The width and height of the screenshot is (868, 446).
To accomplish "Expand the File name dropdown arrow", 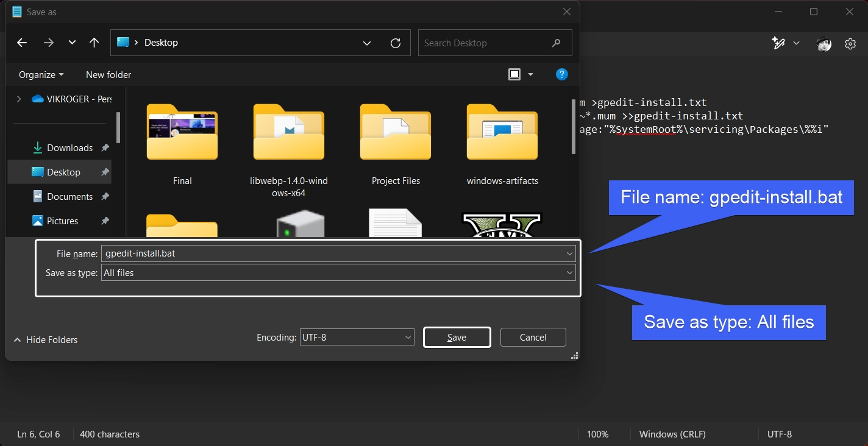I will [569, 253].
